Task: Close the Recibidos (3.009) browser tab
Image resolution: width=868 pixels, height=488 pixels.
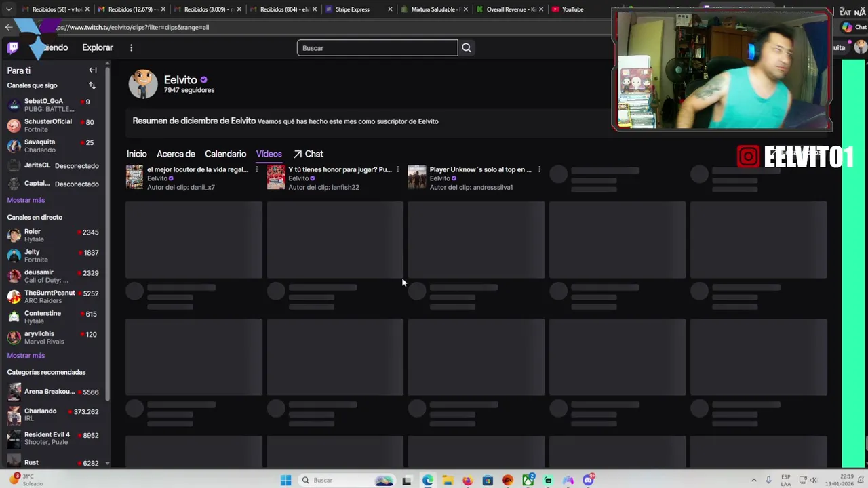Action: 239,9
